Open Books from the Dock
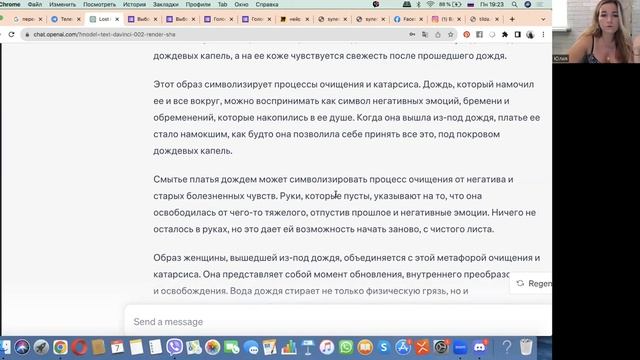This screenshot has width=640, height=360. 365,347
